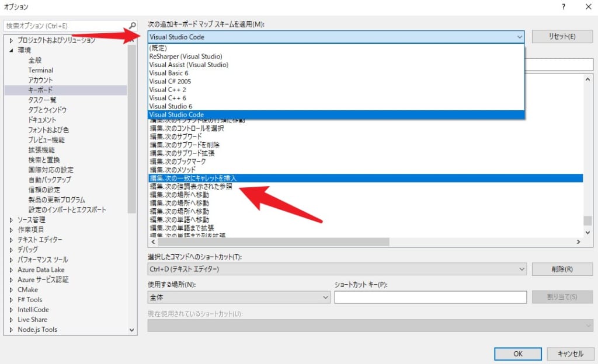598x364 pixels.
Task: Pick Visual Basic 6 from the scheme list
Action: coord(336,73)
